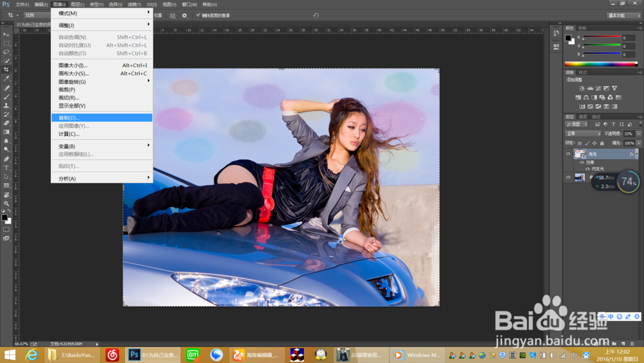Choose 计算(C)... menu entry
The image size is (644, 363).
click(102, 134)
